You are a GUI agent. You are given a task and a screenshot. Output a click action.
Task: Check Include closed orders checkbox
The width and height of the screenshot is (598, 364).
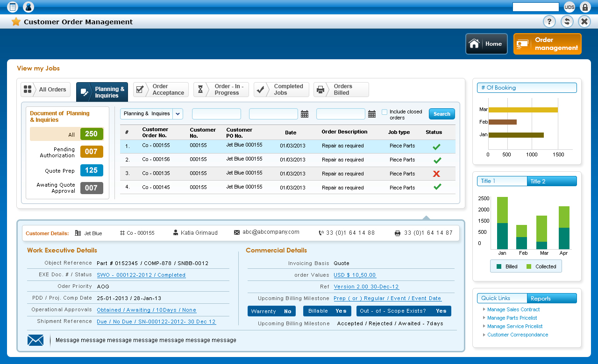coord(384,112)
